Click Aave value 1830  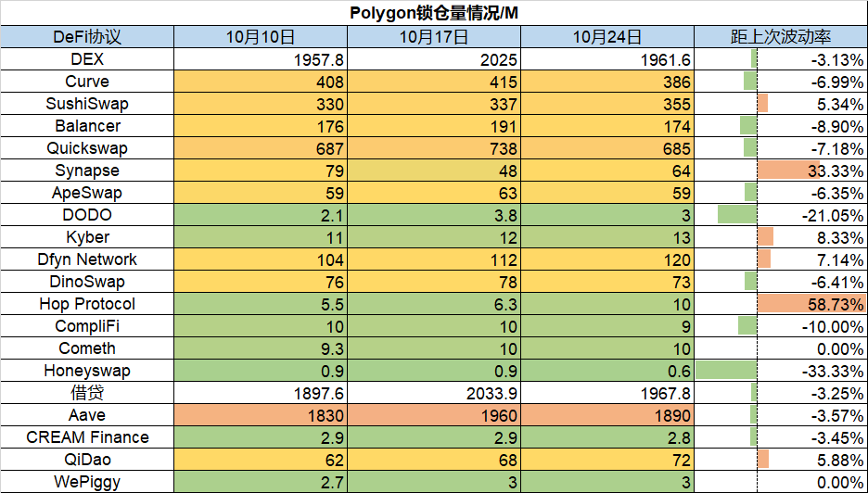coord(261,415)
